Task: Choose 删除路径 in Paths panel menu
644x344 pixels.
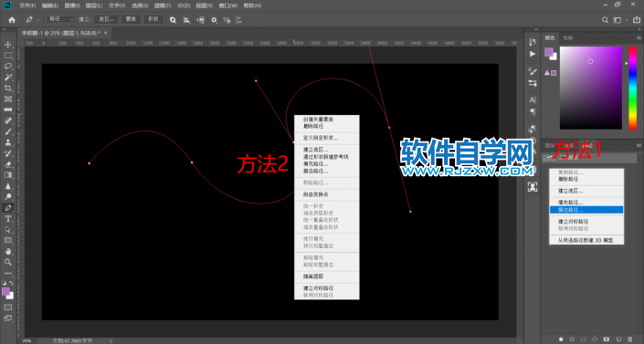Action: (x=586, y=180)
